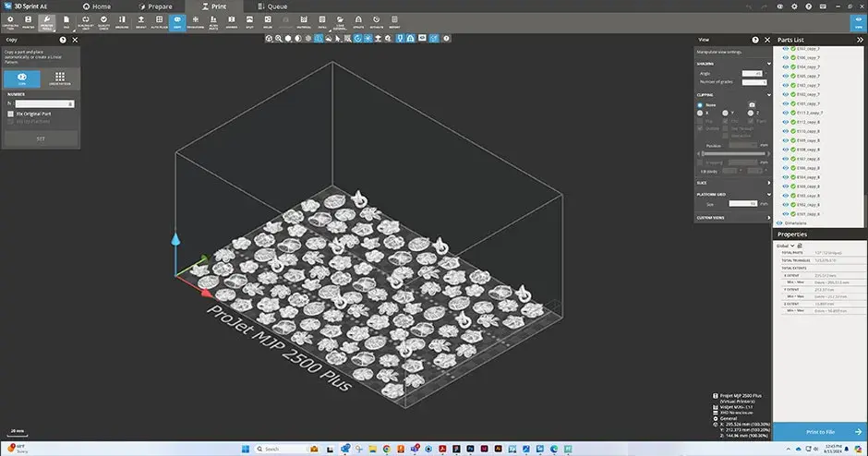
Task: Select E105_copy_7 in Parts List
Action: coord(808,76)
